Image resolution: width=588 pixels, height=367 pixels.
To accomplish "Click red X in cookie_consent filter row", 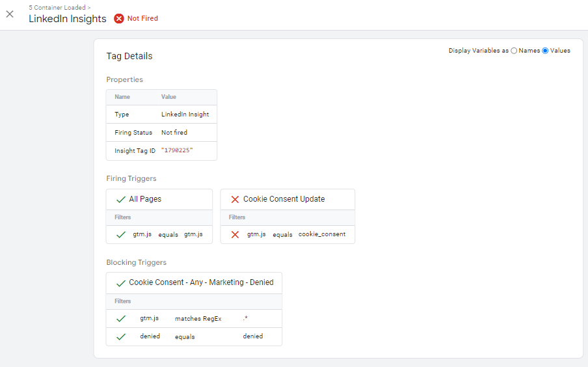I will 235,234.
